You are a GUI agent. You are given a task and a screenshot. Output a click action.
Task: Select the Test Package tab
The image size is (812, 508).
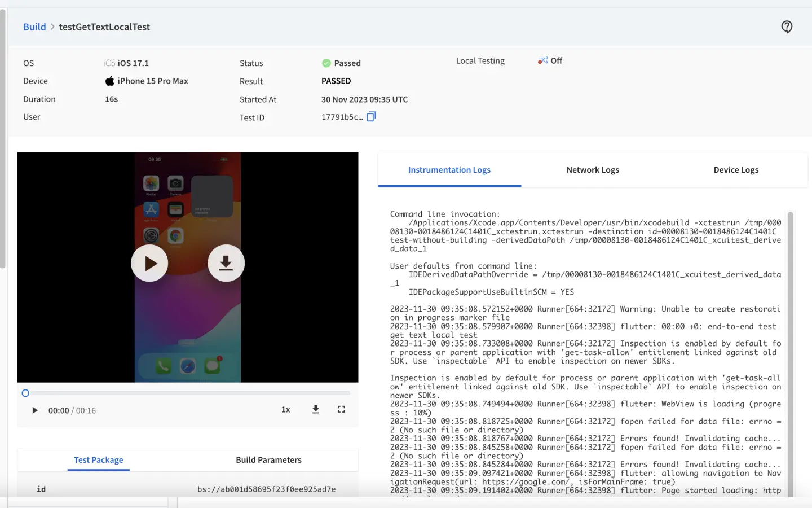point(99,460)
